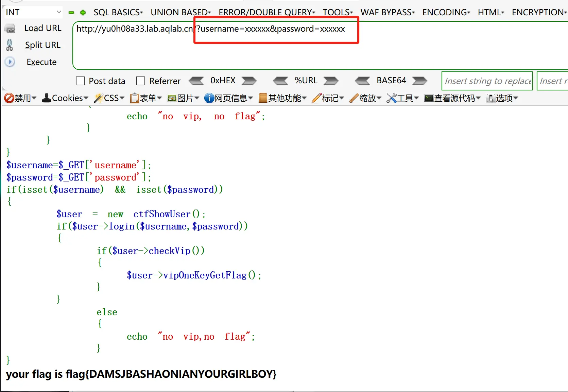Image resolution: width=568 pixels, height=392 pixels.
Task: Click 查看源代码 view source button
Action: pyautogui.click(x=452, y=98)
